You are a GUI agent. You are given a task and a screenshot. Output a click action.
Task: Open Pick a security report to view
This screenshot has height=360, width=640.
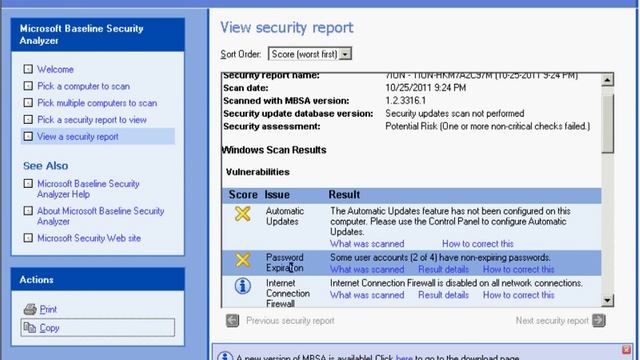point(92,120)
